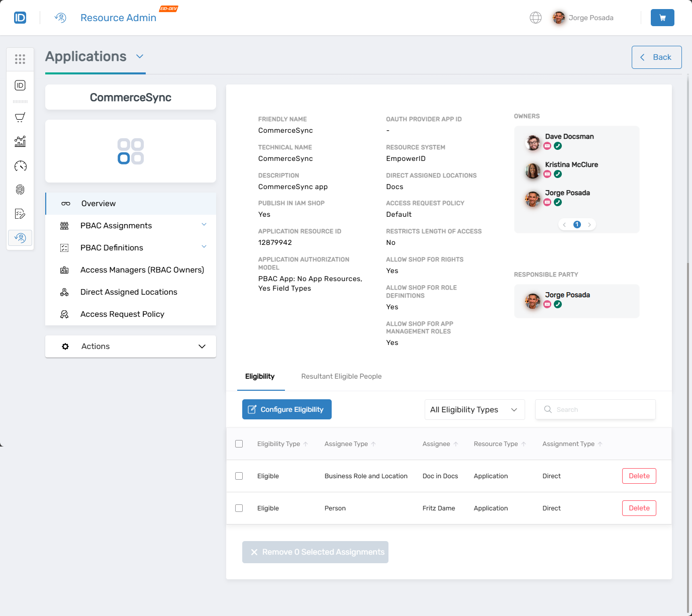Open the audit checklist icon in the sidebar
Viewport: 692px width, 616px height.
point(20,214)
